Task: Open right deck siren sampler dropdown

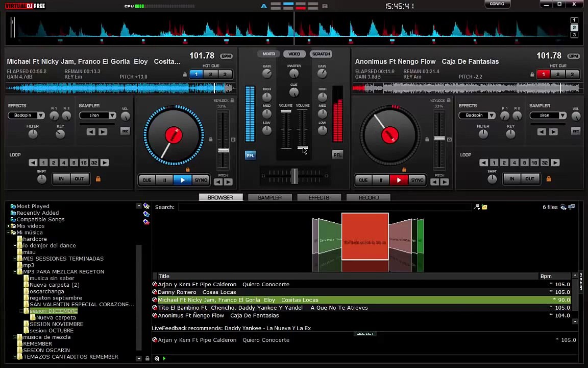Action: tap(562, 116)
